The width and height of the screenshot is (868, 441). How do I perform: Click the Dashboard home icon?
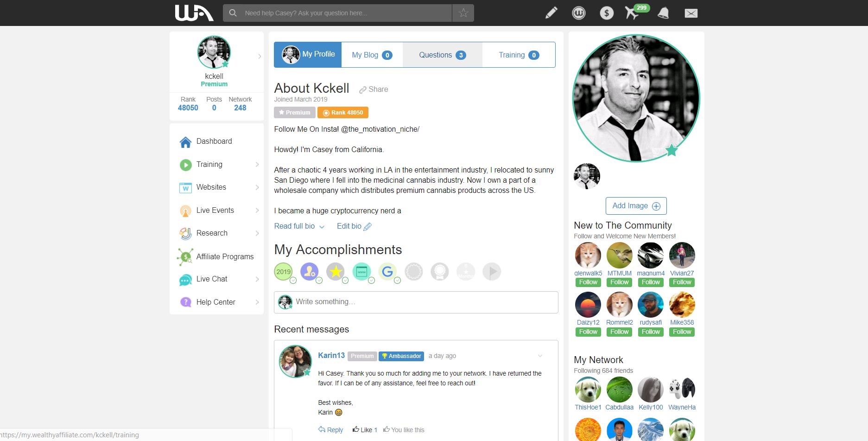click(x=185, y=142)
